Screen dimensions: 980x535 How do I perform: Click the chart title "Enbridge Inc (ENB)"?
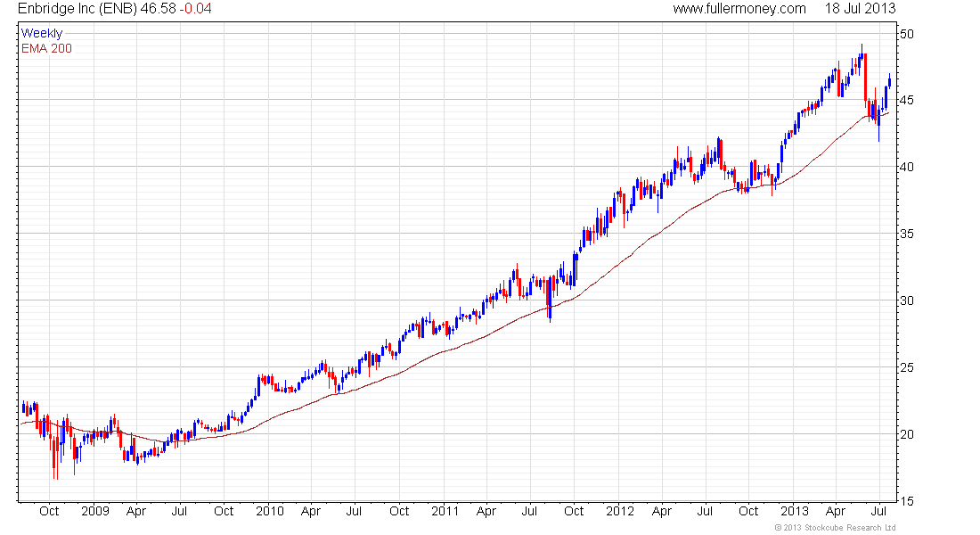[78, 9]
